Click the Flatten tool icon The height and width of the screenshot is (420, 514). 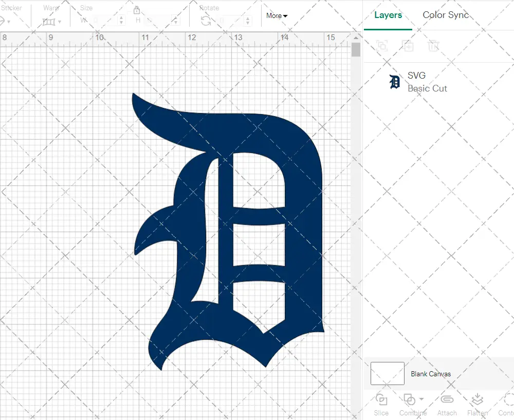pyautogui.click(x=478, y=399)
